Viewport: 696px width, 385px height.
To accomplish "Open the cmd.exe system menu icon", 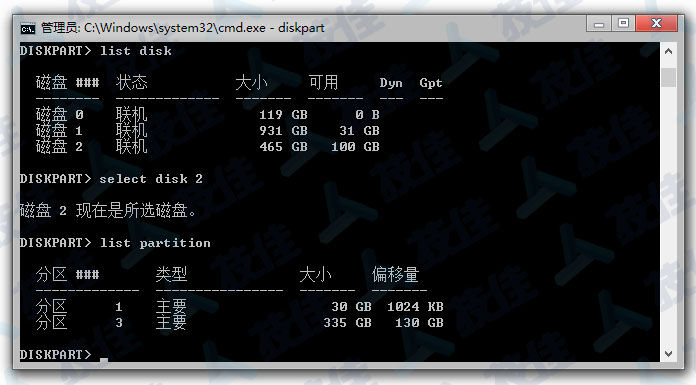I will pyautogui.click(x=28, y=29).
